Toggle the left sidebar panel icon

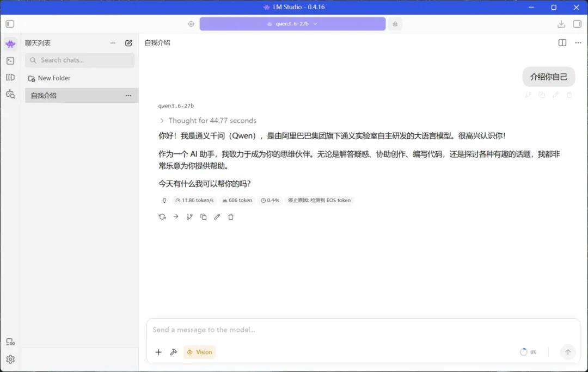pyautogui.click(x=10, y=24)
